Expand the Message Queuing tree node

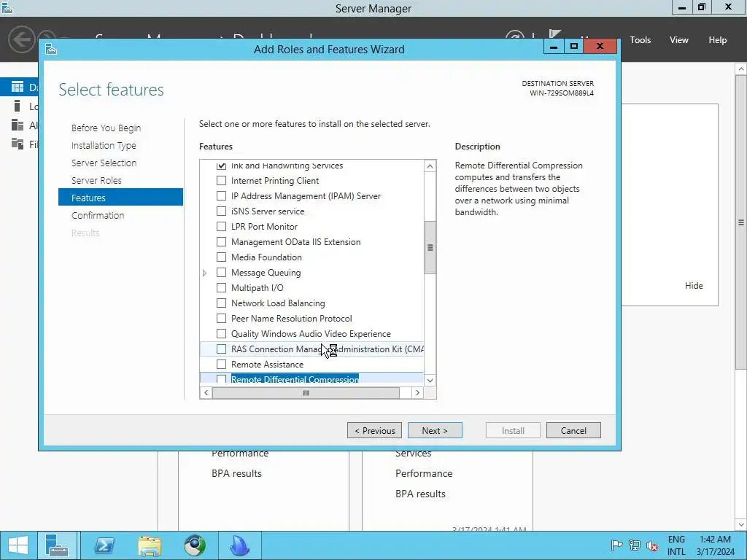tap(205, 273)
